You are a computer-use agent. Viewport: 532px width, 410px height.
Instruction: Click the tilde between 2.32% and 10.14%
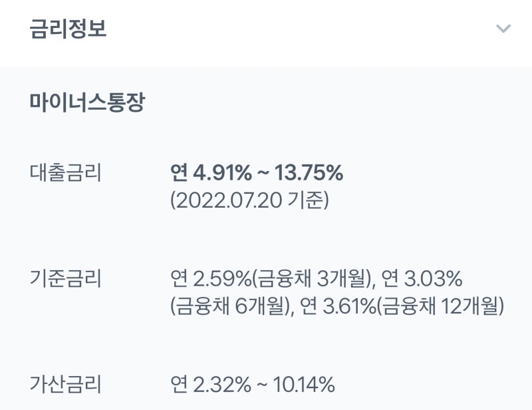pyautogui.click(x=262, y=385)
